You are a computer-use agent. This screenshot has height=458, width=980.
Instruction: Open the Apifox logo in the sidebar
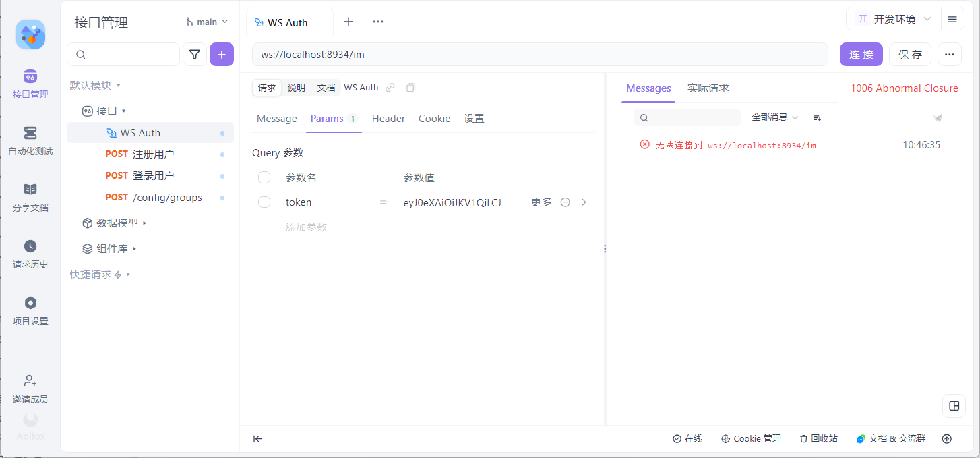(x=30, y=34)
